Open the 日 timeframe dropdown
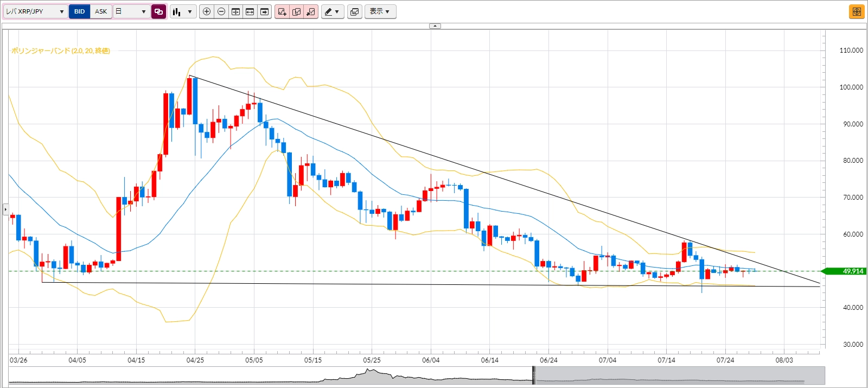The height and width of the screenshot is (388, 868). point(131,11)
